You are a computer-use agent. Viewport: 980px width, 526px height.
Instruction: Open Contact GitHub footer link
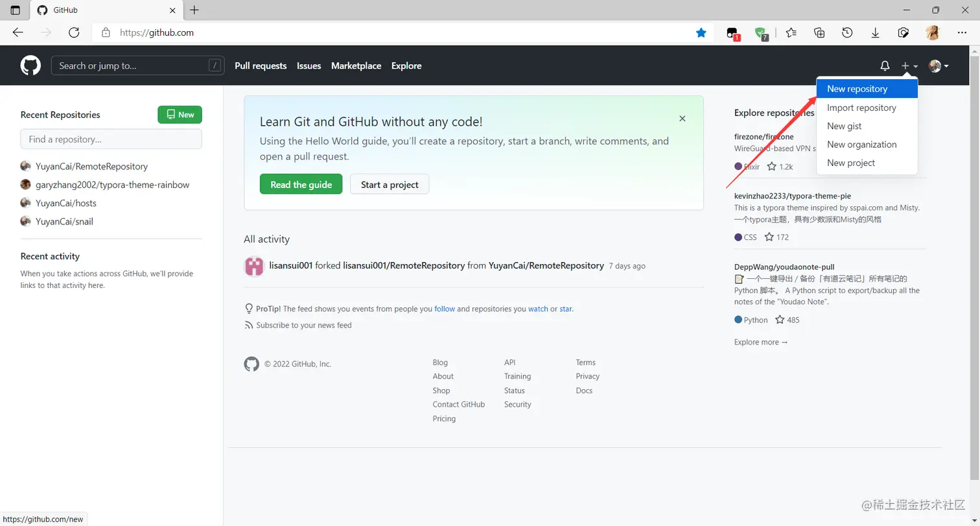(459, 404)
